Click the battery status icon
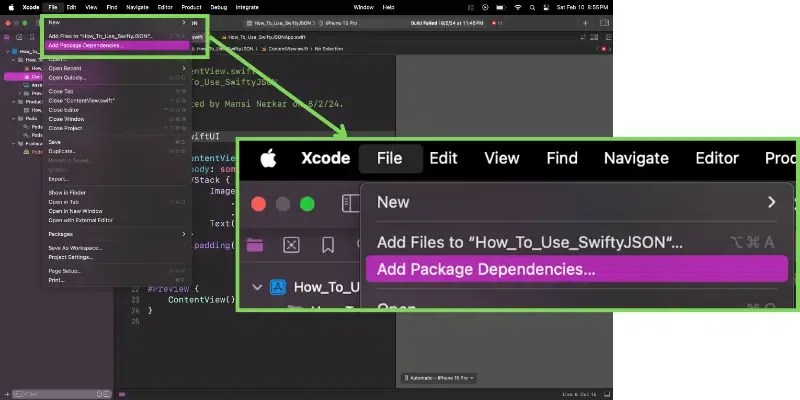 [501, 7]
